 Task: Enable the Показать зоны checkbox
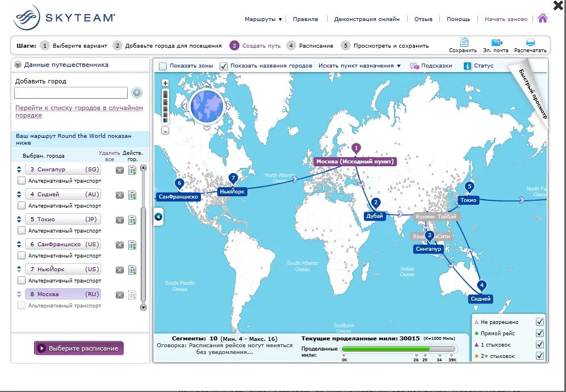click(163, 66)
